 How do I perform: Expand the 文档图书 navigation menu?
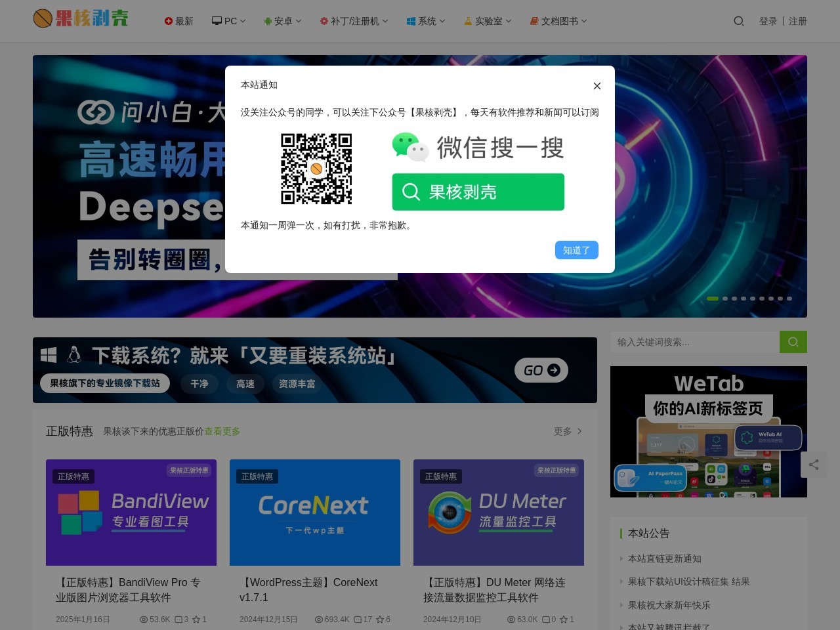point(558,21)
